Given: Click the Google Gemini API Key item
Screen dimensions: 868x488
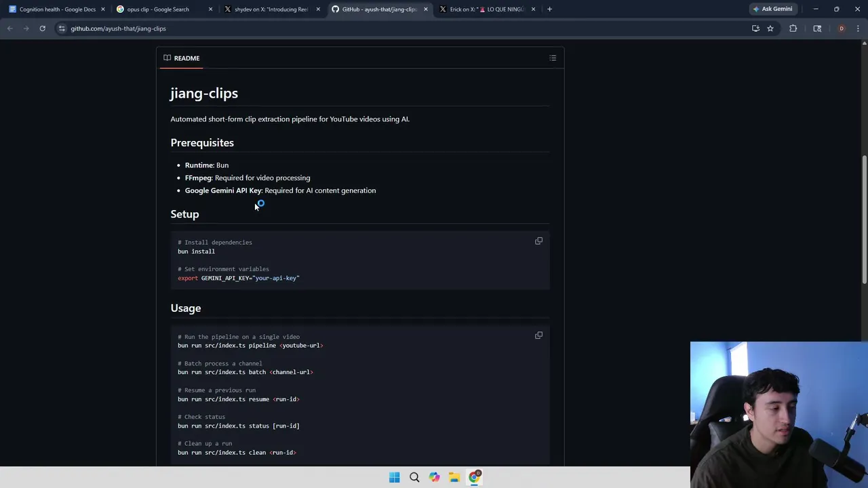Looking at the screenshot, I should pyautogui.click(x=280, y=190).
